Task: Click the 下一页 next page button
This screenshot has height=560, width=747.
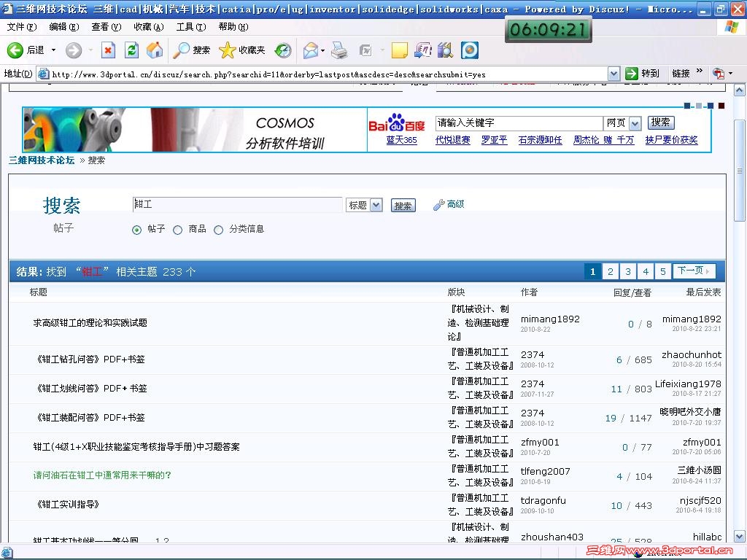Action: click(694, 271)
